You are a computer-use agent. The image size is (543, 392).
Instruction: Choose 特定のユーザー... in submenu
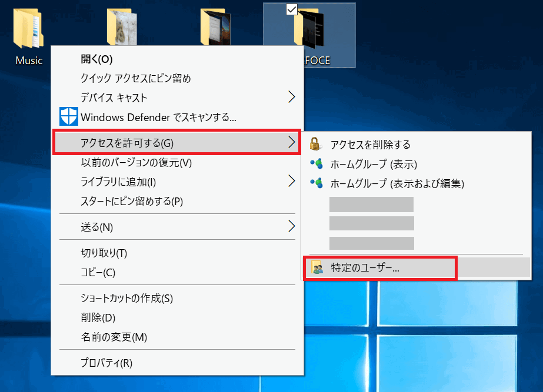pos(417,267)
